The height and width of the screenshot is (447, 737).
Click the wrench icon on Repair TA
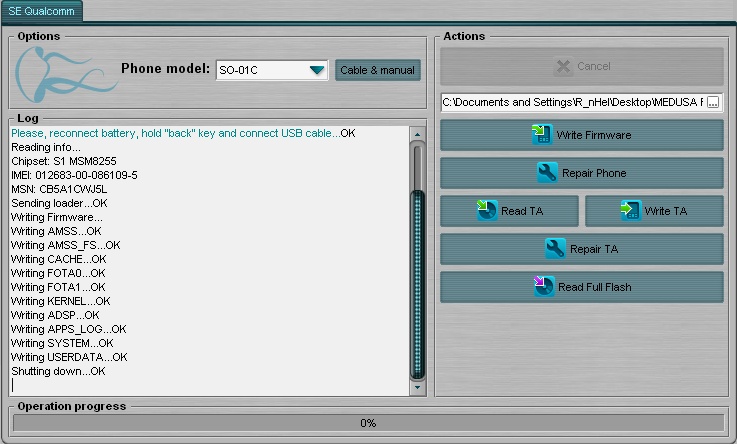coord(555,249)
